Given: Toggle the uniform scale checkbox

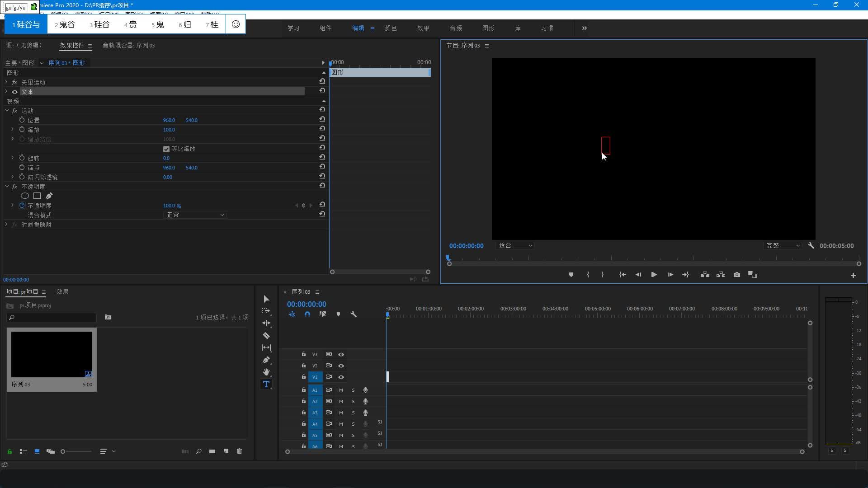Looking at the screenshot, I should (166, 149).
